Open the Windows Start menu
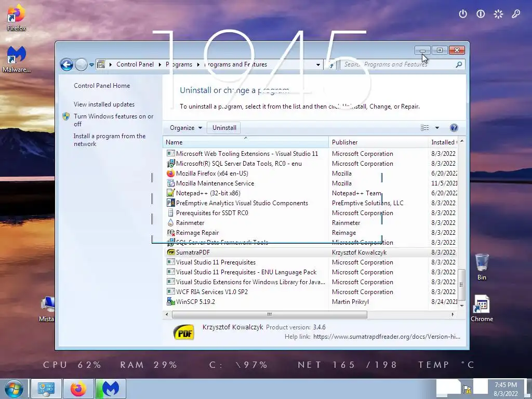 pos(14,389)
